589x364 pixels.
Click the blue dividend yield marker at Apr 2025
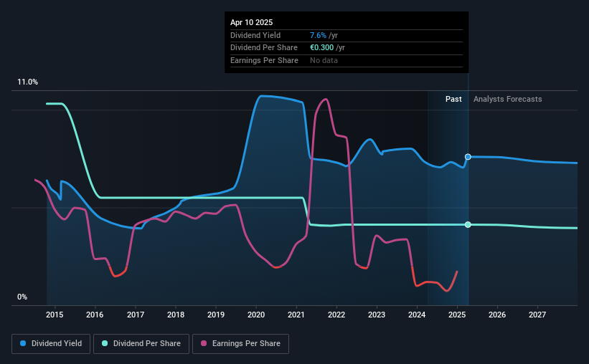point(468,157)
